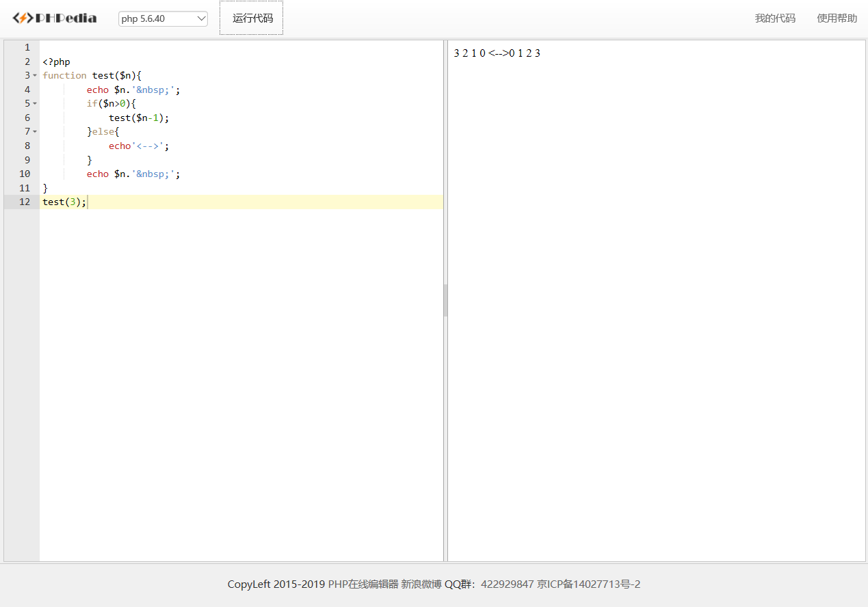Click the echo $n.'&nbsp;' on line 10
The height and width of the screenshot is (607, 868).
click(x=133, y=174)
